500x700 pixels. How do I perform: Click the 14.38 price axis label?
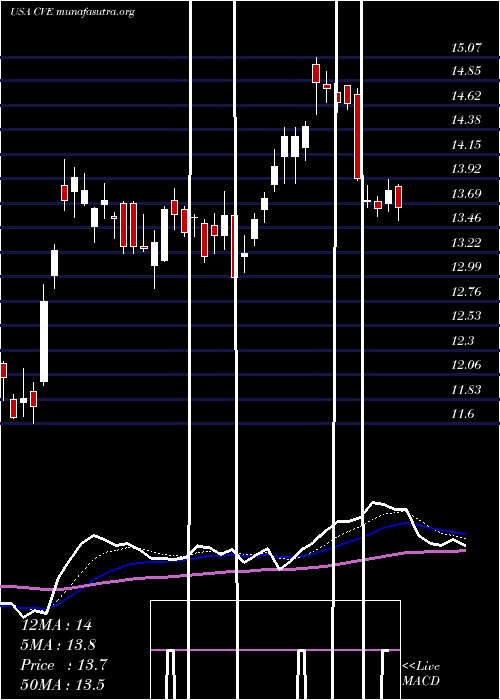point(466,120)
